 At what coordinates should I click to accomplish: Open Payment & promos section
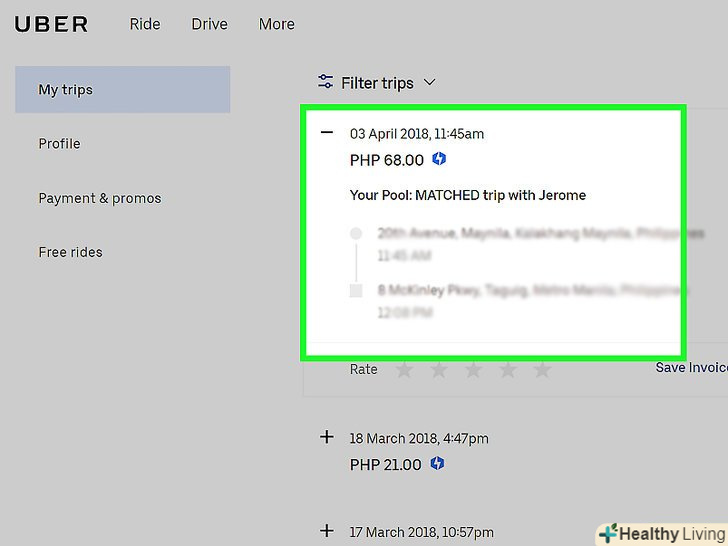pyautogui.click(x=100, y=198)
